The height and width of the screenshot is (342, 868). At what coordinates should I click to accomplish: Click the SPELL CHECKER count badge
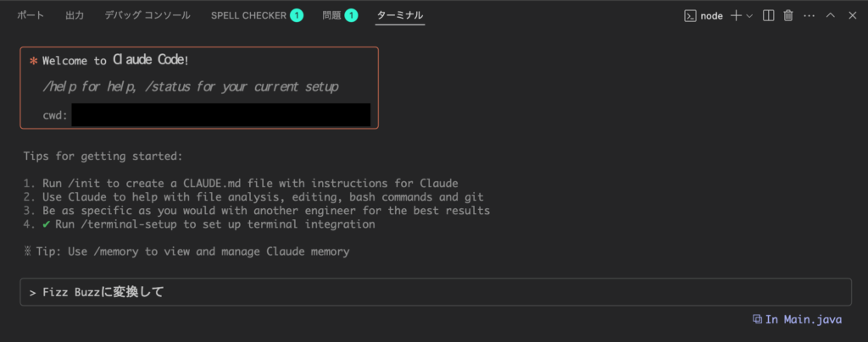click(297, 16)
